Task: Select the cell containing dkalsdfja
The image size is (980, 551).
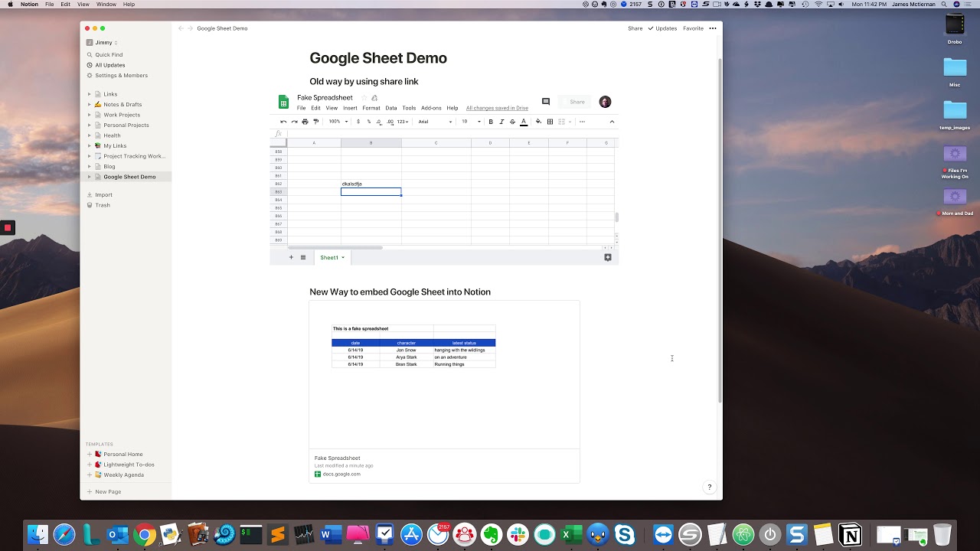Action: point(371,184)
